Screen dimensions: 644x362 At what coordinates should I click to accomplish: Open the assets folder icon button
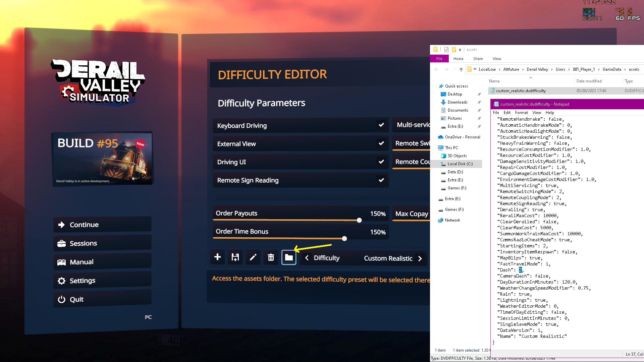[x=289, y=257]
